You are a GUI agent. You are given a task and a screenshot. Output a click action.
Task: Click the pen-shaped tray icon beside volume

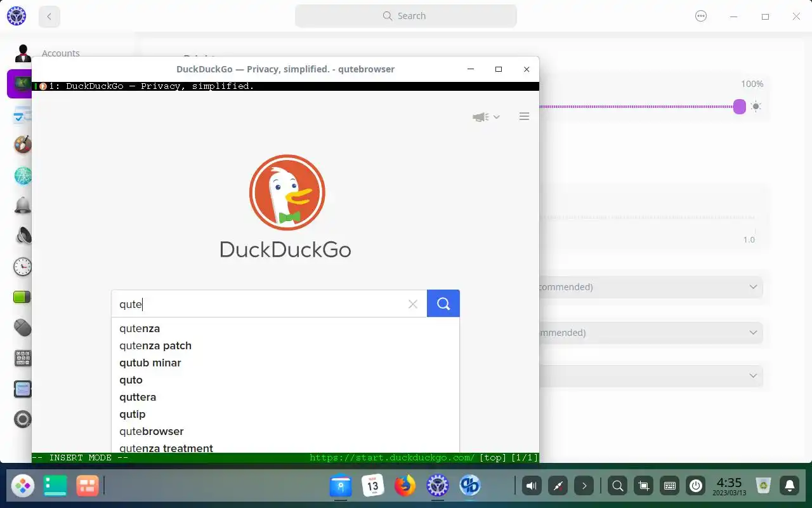(558, 486)
